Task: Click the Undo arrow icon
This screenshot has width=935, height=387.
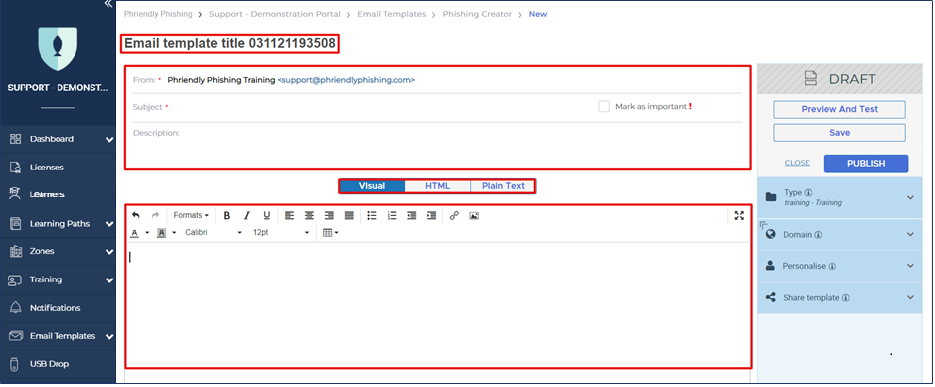Action: (136, 215)
